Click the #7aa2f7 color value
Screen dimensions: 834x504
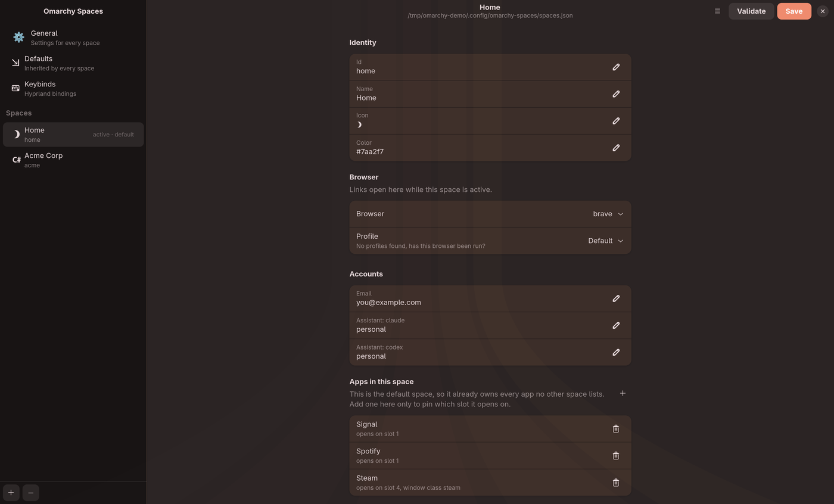pos(370,152)
